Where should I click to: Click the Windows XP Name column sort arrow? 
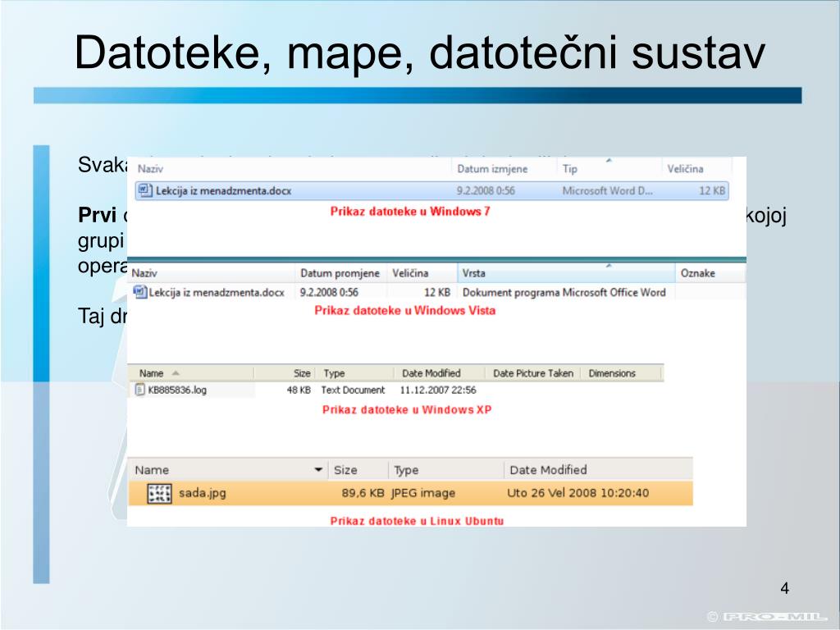(x=176, y=373)
